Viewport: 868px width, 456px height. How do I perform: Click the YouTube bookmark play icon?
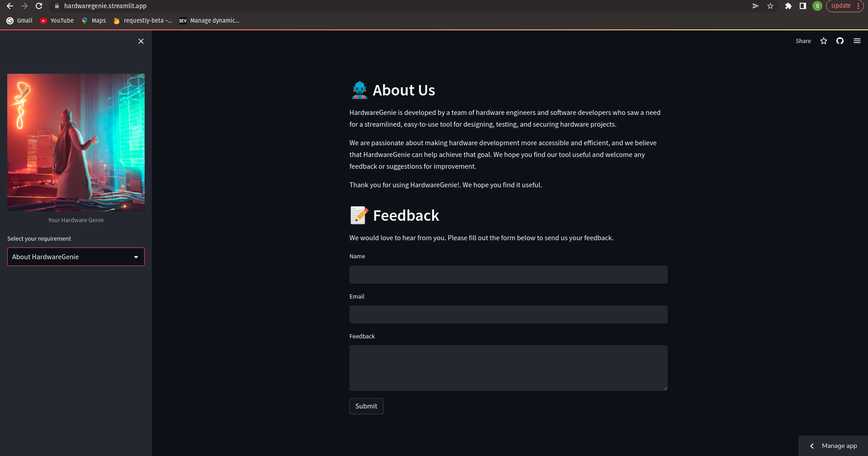pos(43,20)
